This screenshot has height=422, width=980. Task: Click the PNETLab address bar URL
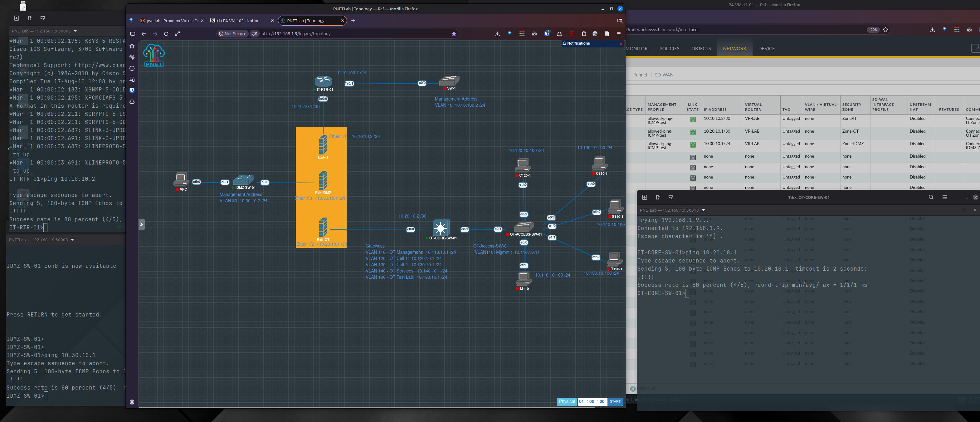(296, 34)
